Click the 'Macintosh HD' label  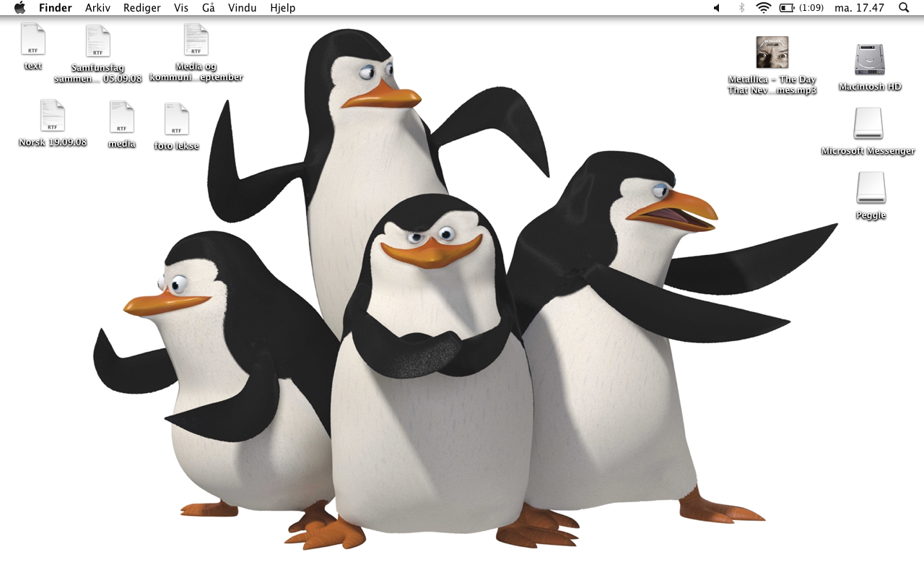[x=870, y=87]
